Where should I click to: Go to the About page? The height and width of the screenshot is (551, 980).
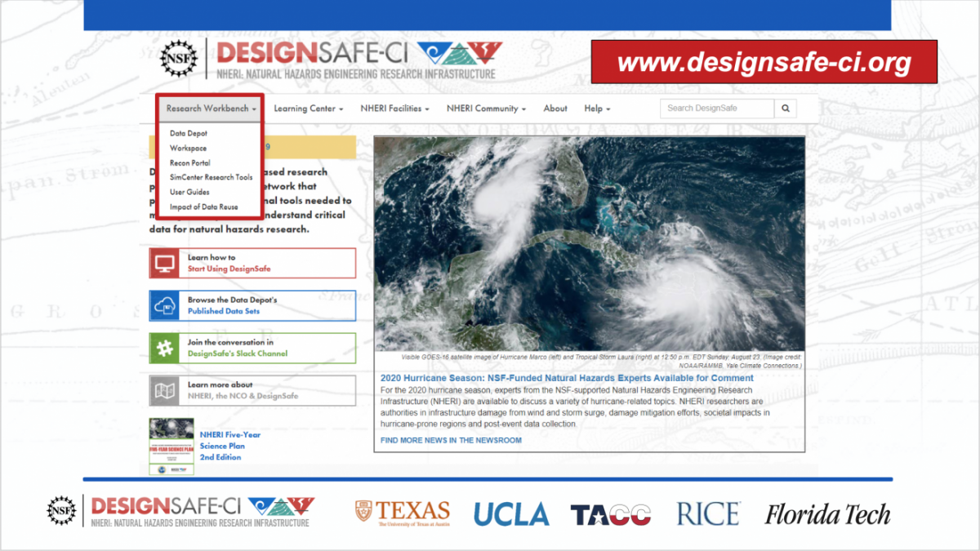click(x=555, y=108)
